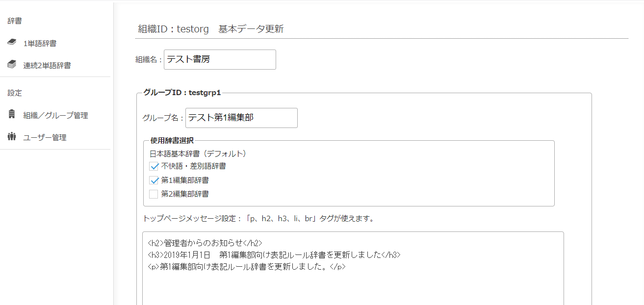Disable the 第1編集部辞書 checkbox
This screenshot has height=305, width=644.
[154, 180]
